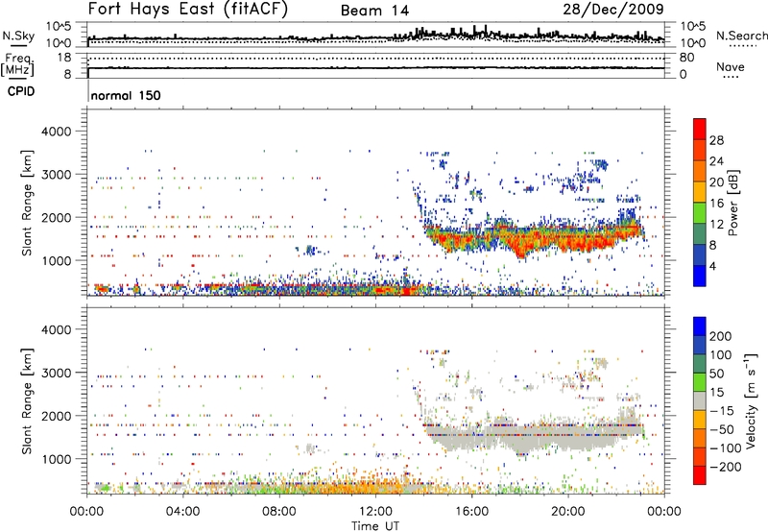Click the '1000' tick in the velocity panel
The height and width of the screenshot is (532, 768).
[x=56, y=460]
